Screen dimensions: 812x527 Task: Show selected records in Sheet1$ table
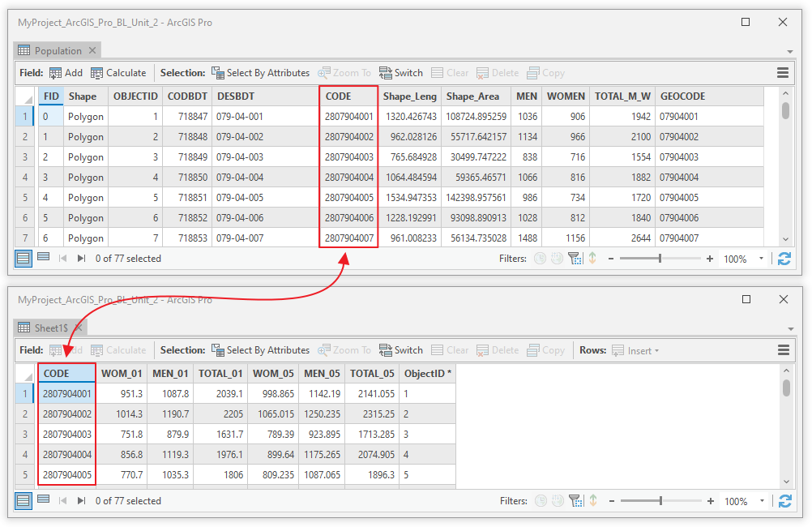[x=44, y=499]
